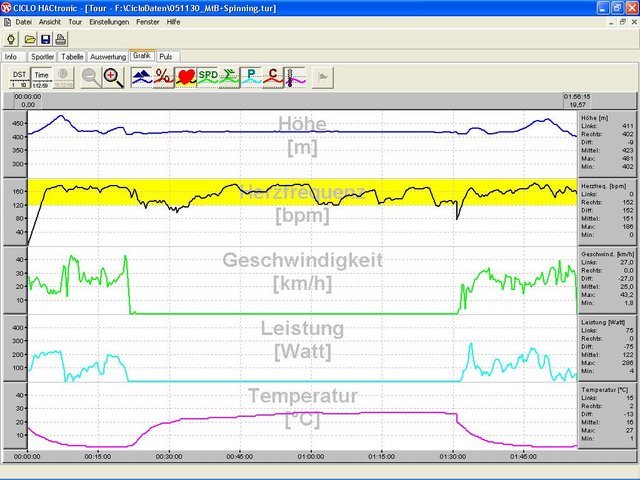This screenshot has height=480, width=640.
Task: Click the 01:00:00 label on the time axis
Action: pos(311,456)
